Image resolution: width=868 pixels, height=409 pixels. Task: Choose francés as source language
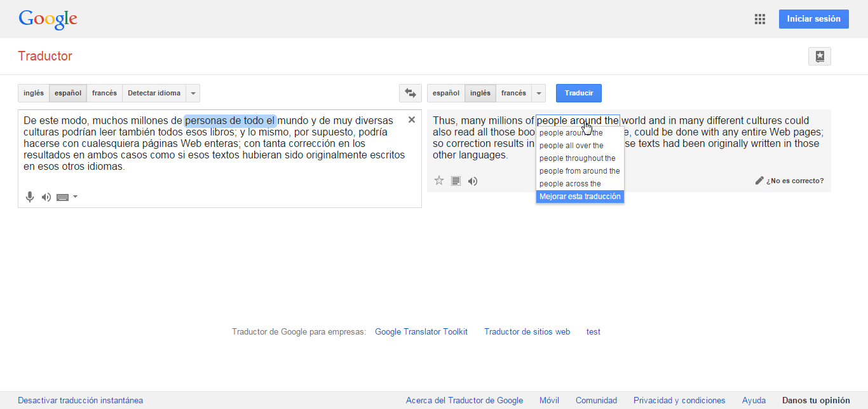point(104,93)
